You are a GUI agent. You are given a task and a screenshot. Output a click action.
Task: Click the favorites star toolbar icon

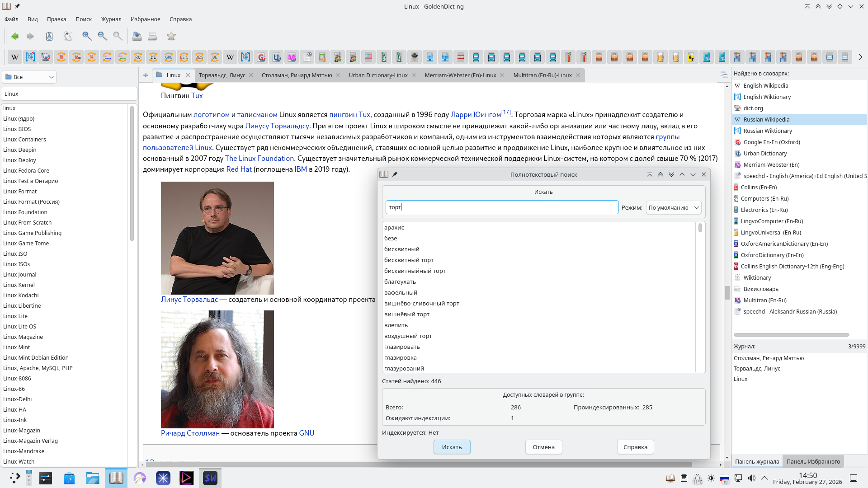point(171,36)
